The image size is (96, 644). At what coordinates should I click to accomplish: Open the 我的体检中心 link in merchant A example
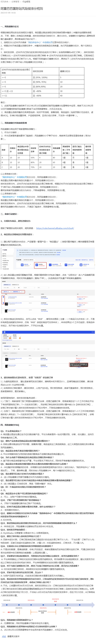click(x=14, y=177)
